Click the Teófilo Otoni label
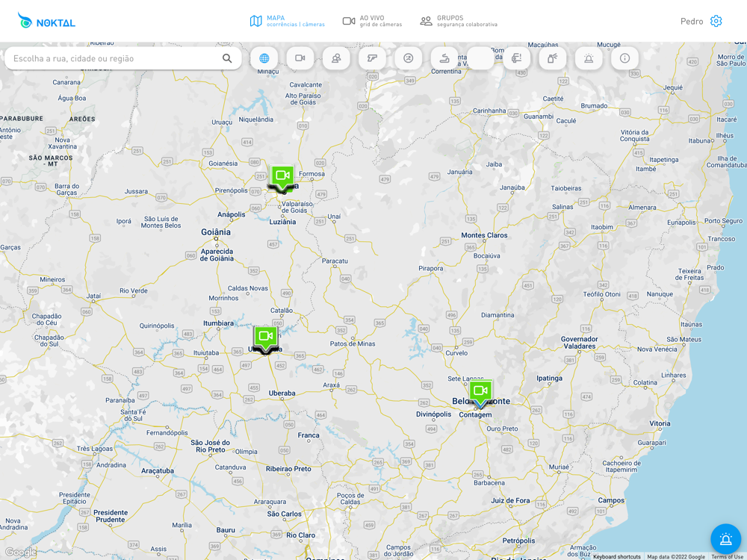 pos(601,294)
